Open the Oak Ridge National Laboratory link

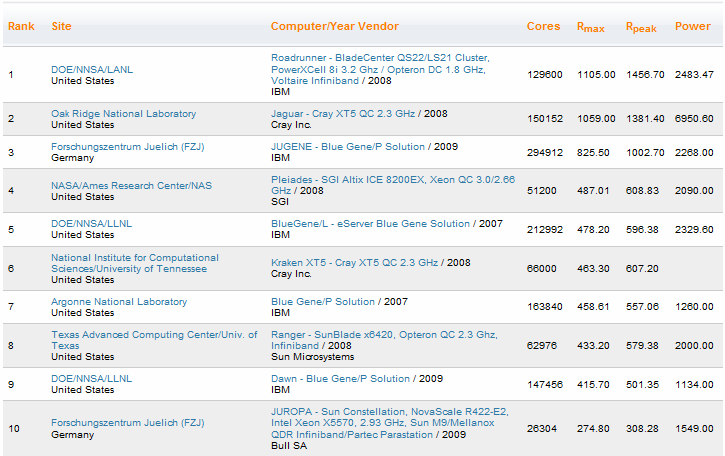(x=123, y=113)
